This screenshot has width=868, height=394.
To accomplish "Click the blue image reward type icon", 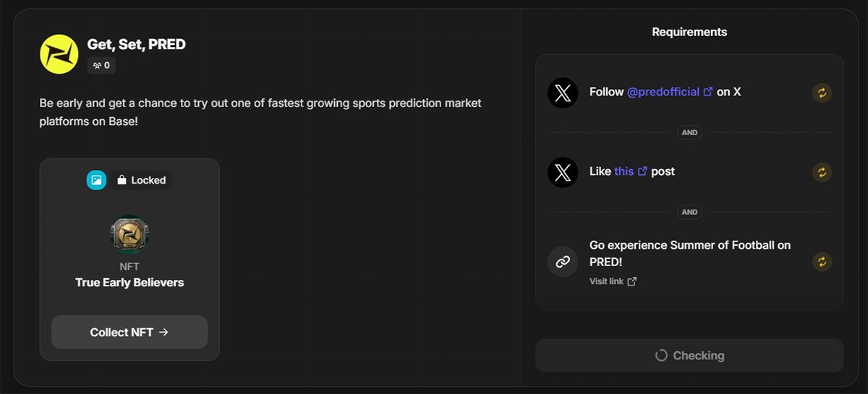I will [x=97, y=180].
